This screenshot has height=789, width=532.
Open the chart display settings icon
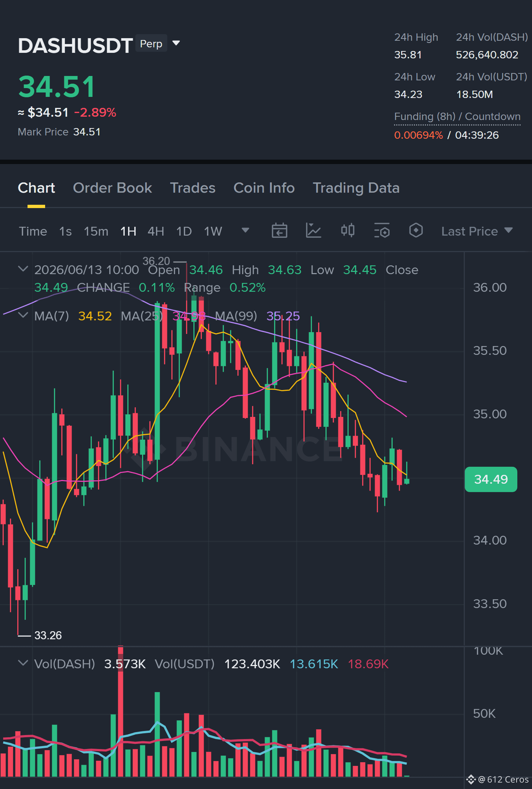coord(382,231)
